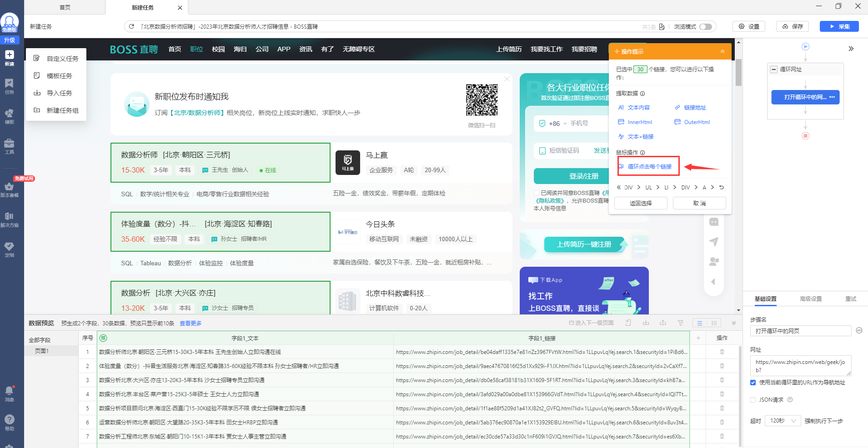Expand data preview with double chevron
Viewport: 868px width, 448px height.
click(x=733, y=323)
